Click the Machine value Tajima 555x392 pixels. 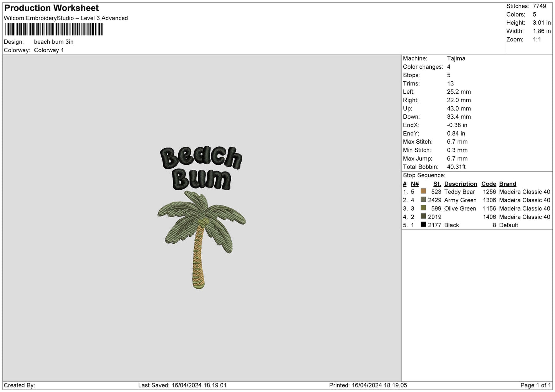[x=456, y=58]
